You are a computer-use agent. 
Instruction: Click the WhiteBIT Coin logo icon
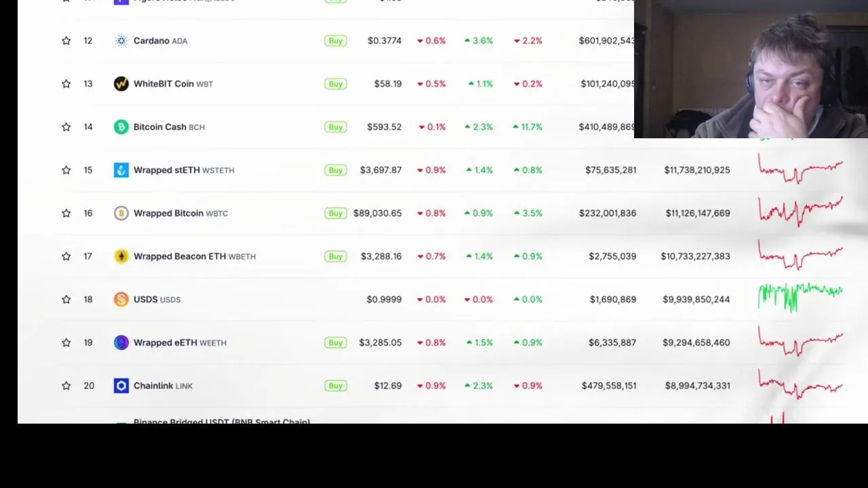click(121, 84)
